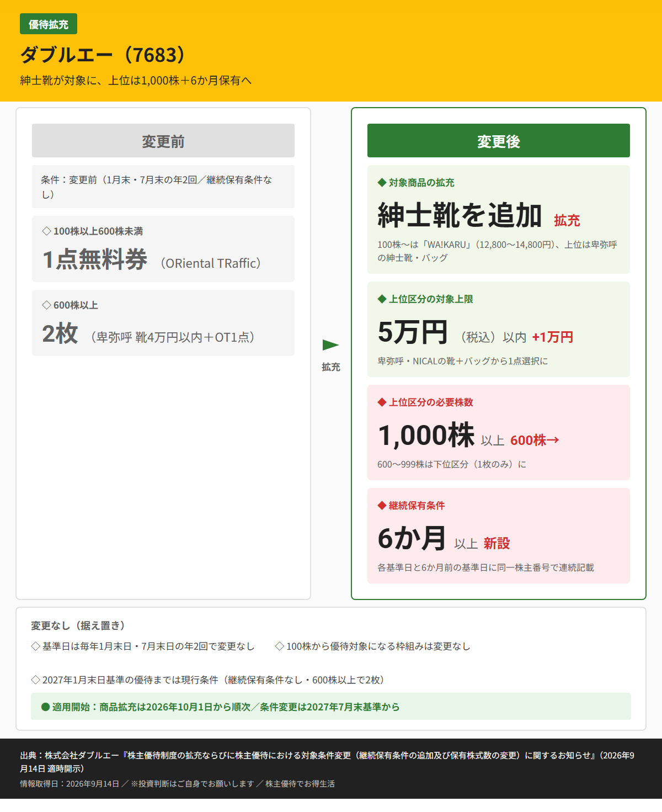The width and height of the screenshot is (662, 812).
Task: Click the 1,000株 value
Action: [x=426, y=435]
